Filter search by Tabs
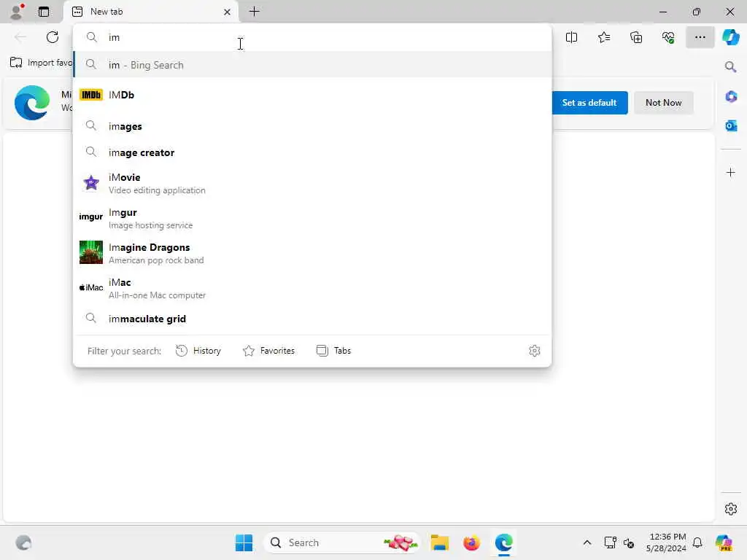Viewport: 747px width, 560px height. tap(333, 351)
